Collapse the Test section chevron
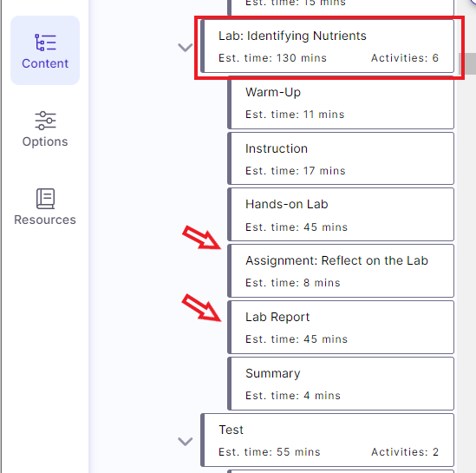The image size is (476, 473). [x=185, y=441]
